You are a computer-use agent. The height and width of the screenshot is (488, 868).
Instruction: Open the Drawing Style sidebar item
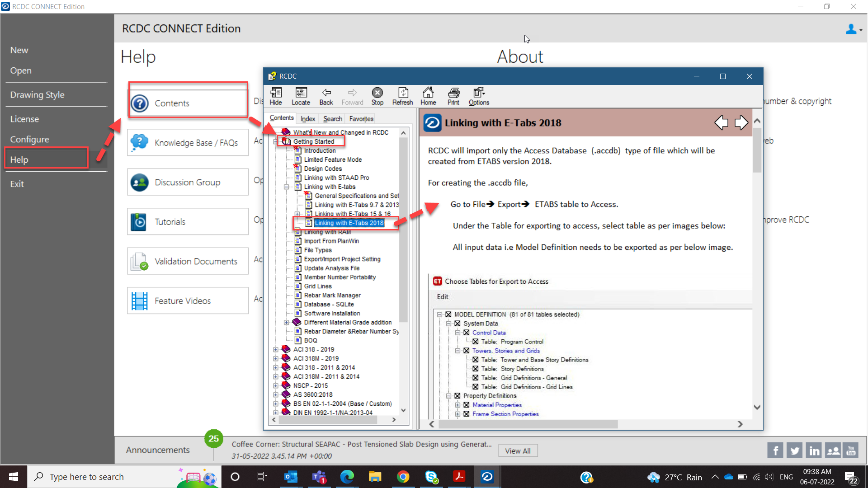(x=38, y=95)
